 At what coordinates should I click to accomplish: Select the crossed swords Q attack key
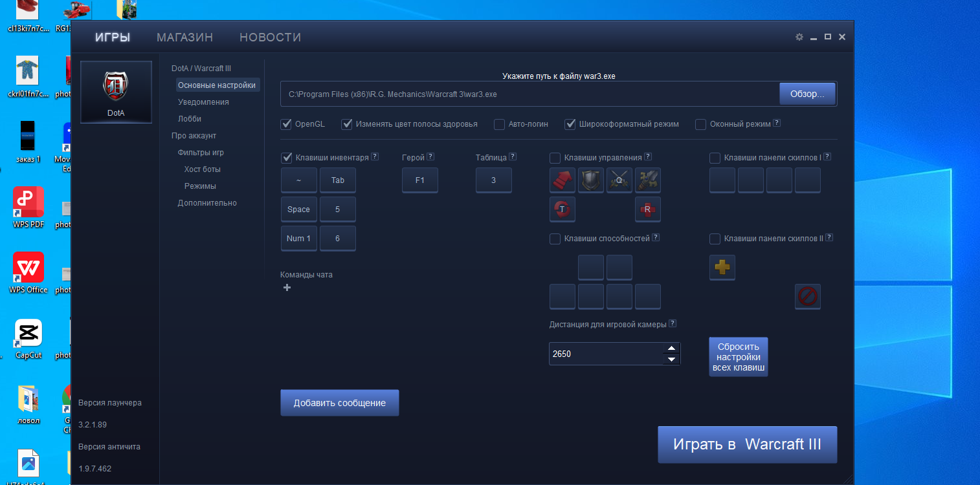point(619,180)
